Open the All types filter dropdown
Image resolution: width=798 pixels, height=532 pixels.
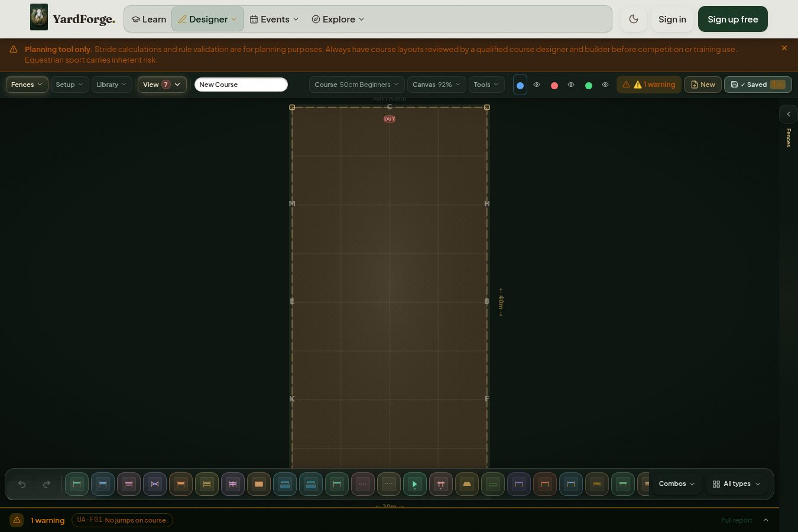737,484
